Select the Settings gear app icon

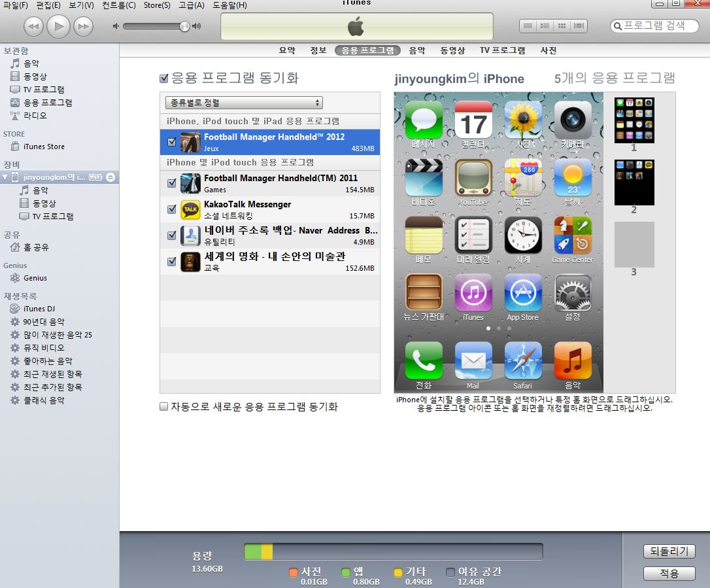coord(573,292)
